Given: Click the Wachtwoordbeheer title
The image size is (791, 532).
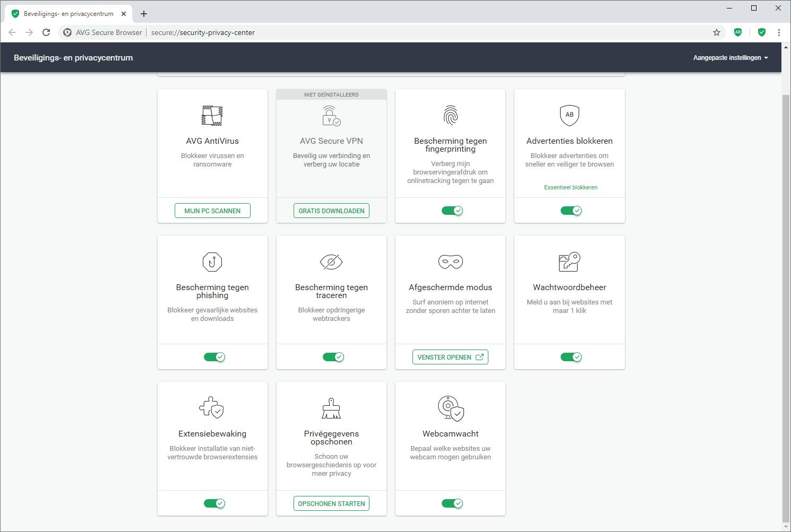Looking at the screenshot, I should tap(570, 287).
